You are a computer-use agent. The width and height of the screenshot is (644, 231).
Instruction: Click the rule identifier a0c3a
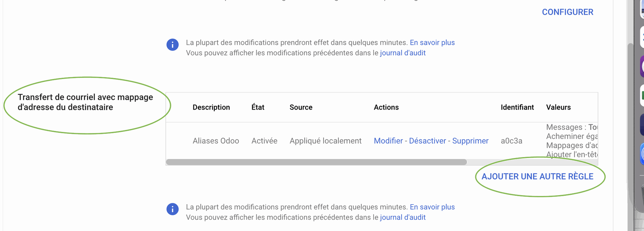pyautogui.click(x=511, y=141)
